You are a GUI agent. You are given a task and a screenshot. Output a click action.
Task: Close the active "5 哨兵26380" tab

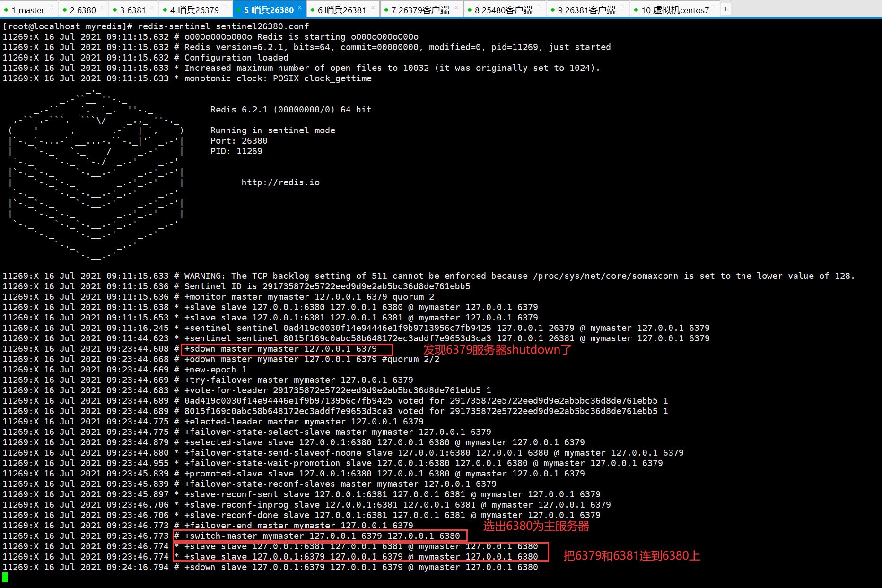300,8
